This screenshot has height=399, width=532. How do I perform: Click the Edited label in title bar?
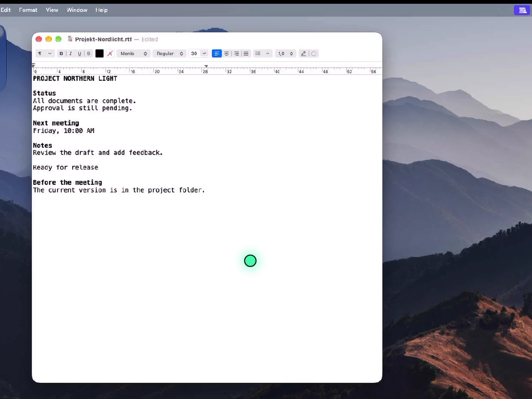click(150, 39)
